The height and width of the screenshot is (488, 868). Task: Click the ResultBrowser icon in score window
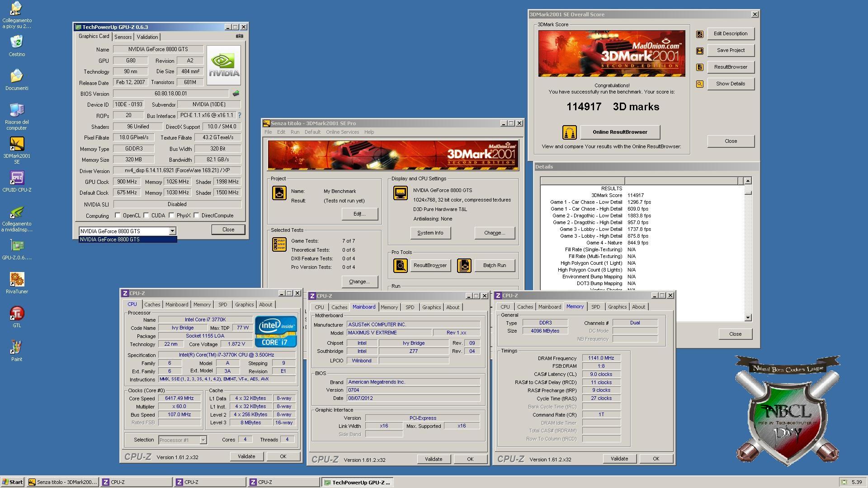[700, 67]
